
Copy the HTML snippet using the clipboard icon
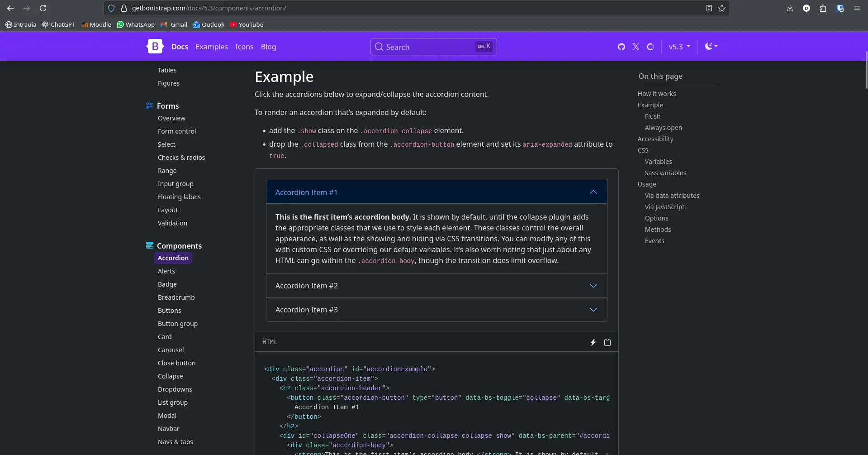(607, 342)
